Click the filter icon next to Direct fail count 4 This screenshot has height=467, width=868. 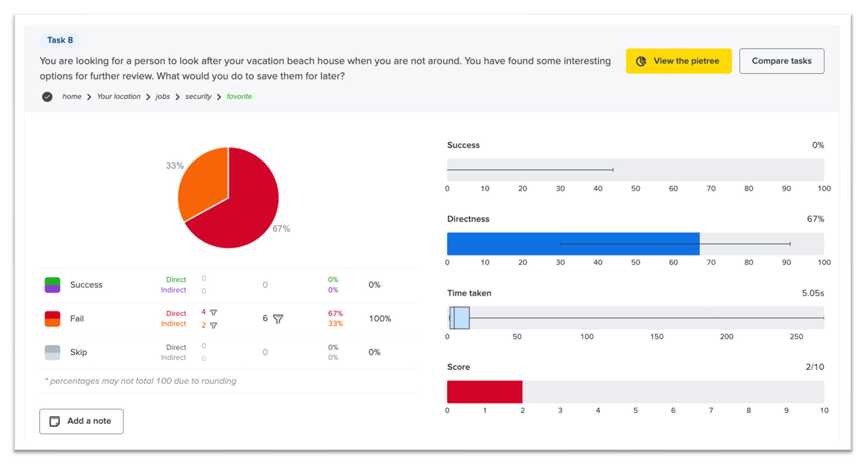[x=213, y=313]
